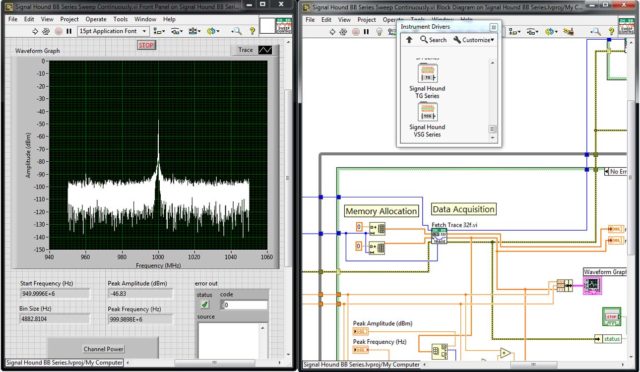Click the status check indicator in error out
Viewport: 640px width, 372px height.
coord(205,304)
